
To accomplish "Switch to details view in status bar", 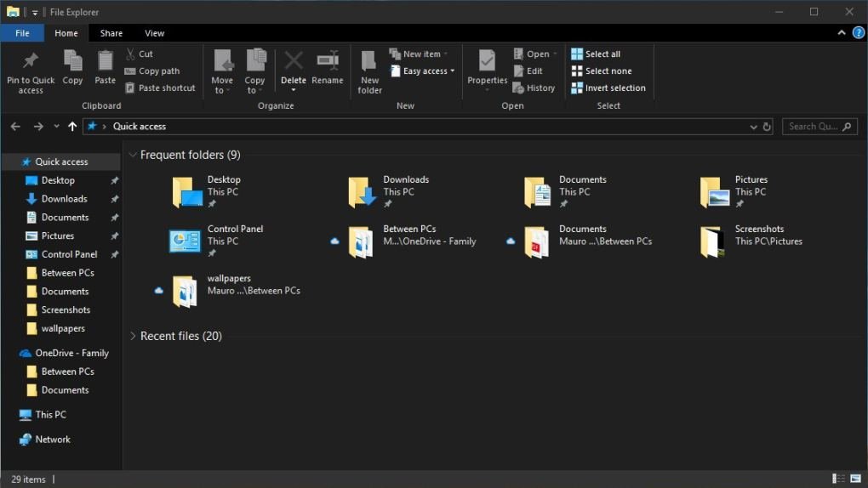I will point(839,479).
